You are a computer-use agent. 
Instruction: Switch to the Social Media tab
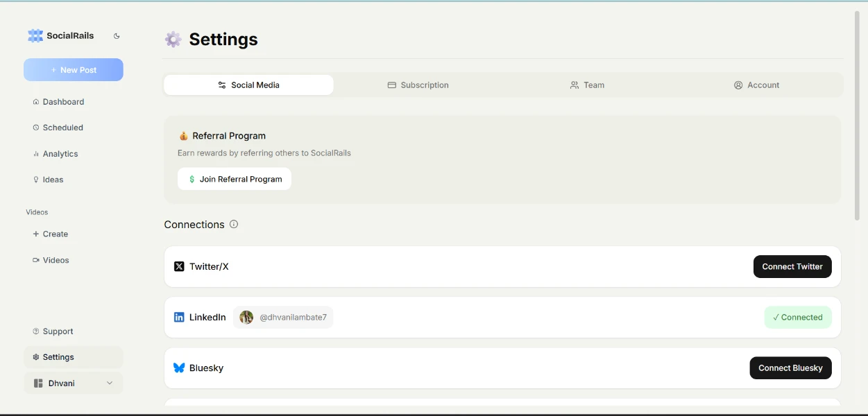[248, 85]
